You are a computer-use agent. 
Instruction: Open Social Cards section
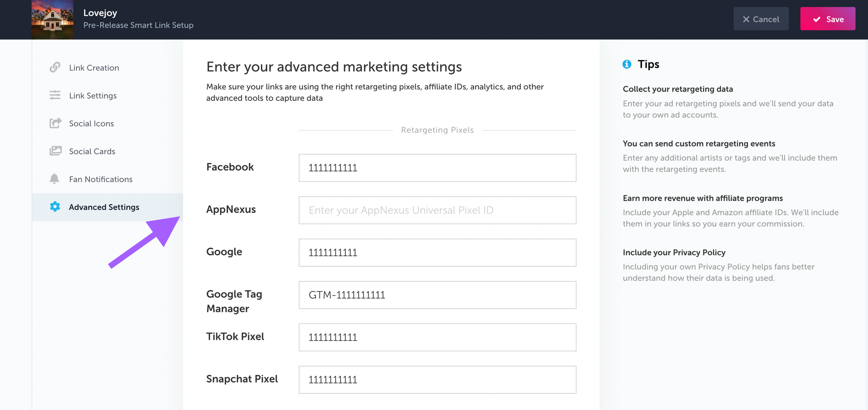click(x=108, y=151)
